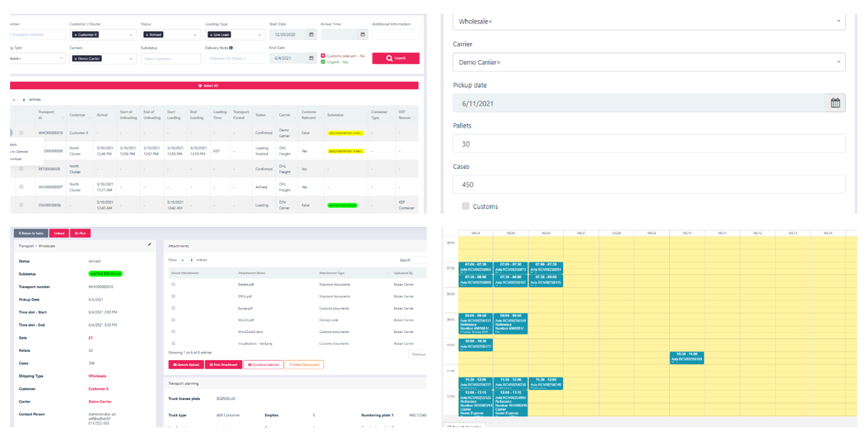Open the Pickup date calendar icon
This screenshot has width=868, height=436.
835,103
